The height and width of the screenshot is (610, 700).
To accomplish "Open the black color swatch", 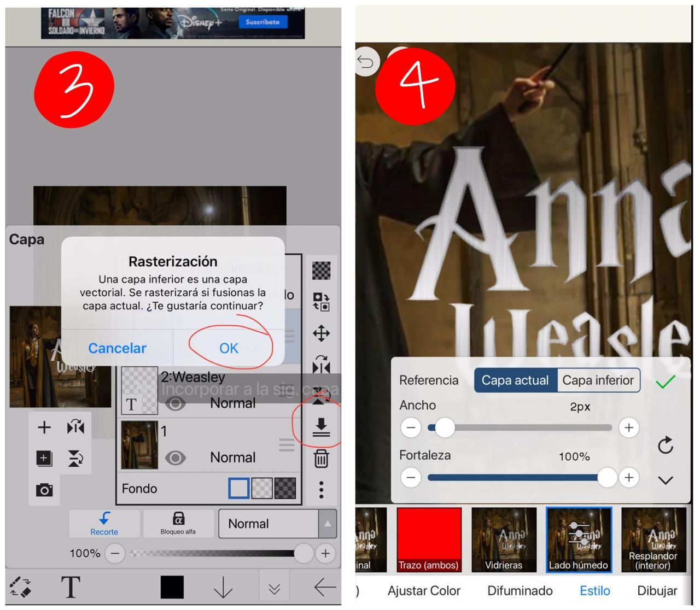I will click(x=172, y=587).
